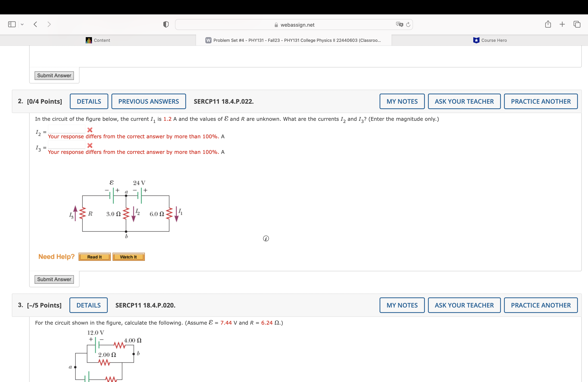Go forward in browser history
Screen dimensions: 588x382
point(49,24)
